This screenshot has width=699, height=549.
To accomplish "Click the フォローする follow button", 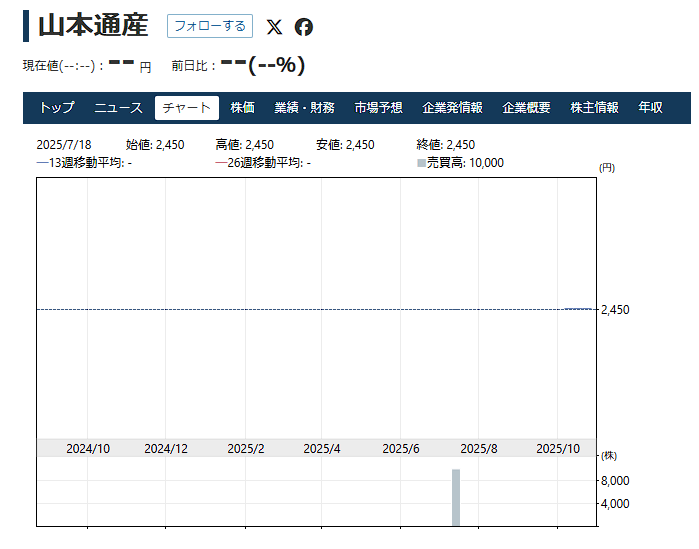I will pyautogui.click(x=210, y=26).
